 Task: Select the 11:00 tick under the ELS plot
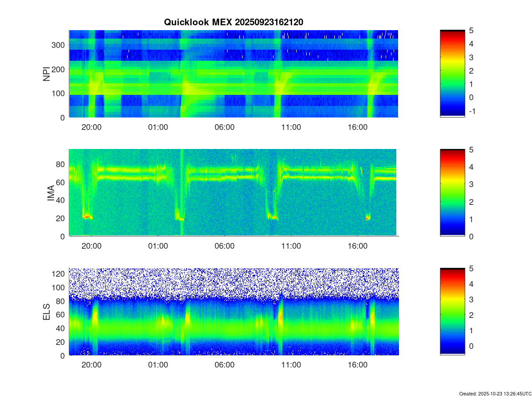coord(291,365)
